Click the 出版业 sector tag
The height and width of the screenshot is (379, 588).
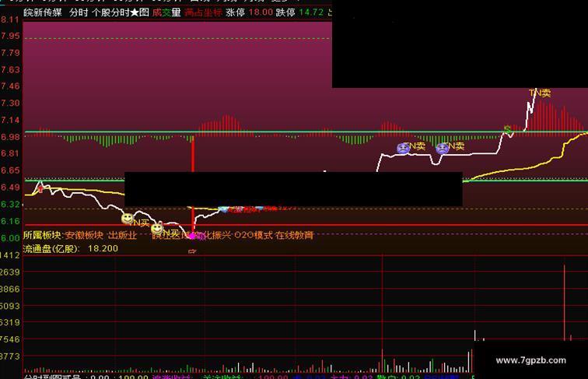click(122, 235)
